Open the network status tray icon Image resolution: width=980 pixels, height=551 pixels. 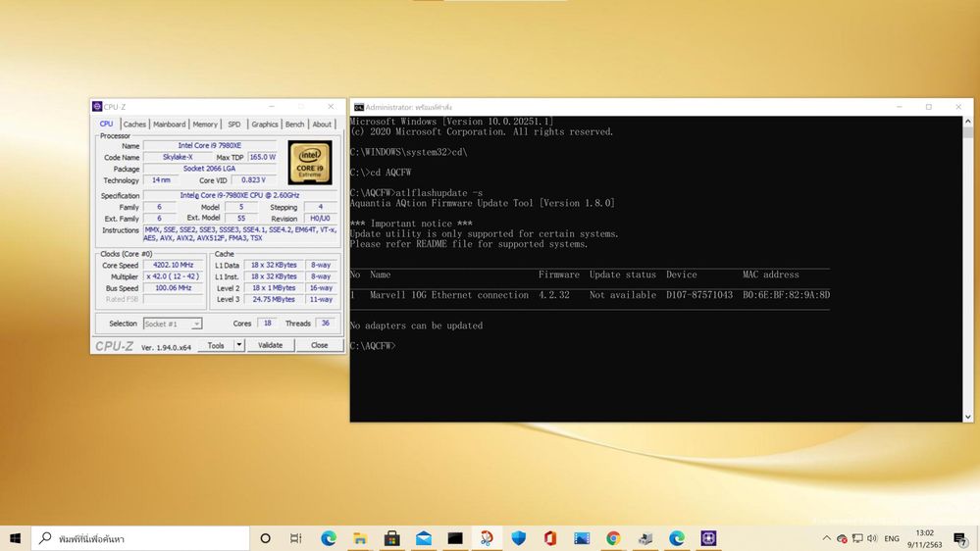pyautogui.click(x=857, y=538)
